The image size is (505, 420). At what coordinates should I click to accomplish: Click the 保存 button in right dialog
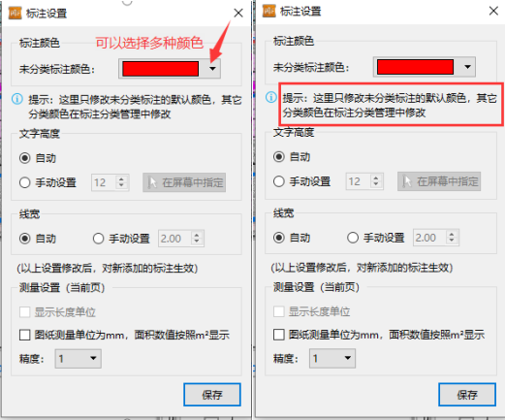point(467,395)
